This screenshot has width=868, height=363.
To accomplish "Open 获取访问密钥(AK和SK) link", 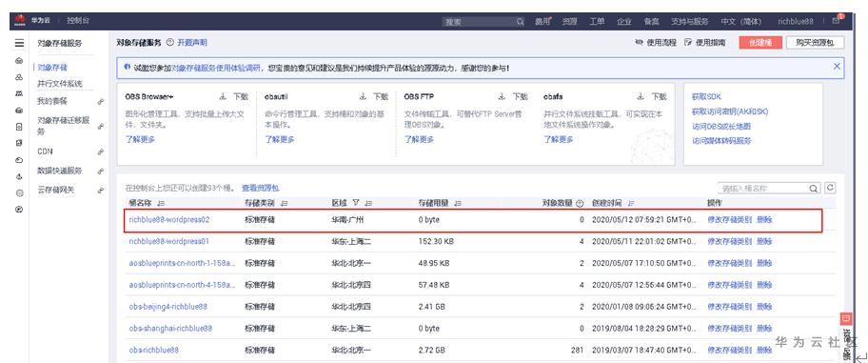I will [730, 111].
